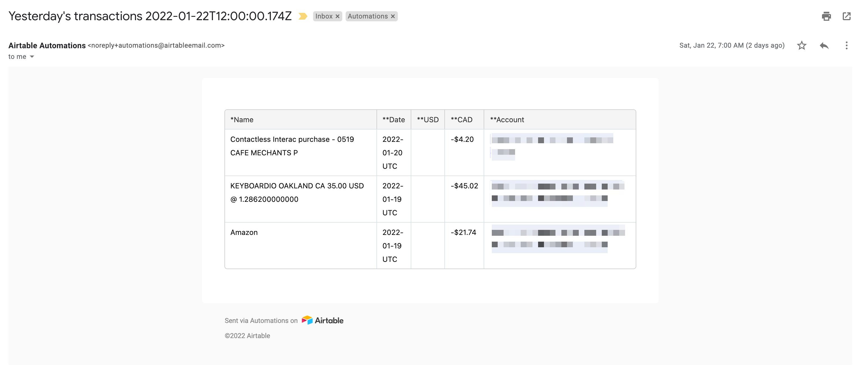Click the email subject title

pyautogui.click(x=150, y=16)
